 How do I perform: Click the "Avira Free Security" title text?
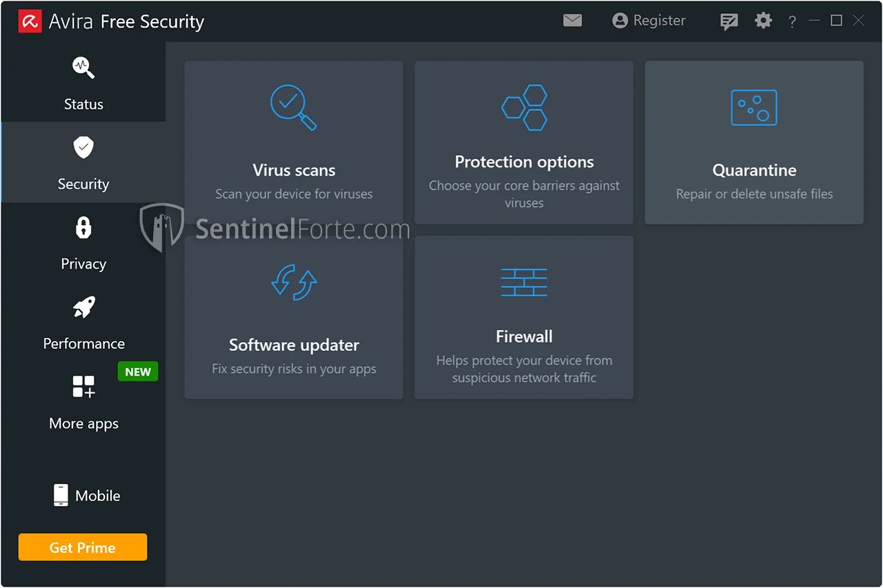[x=126, y=22]
